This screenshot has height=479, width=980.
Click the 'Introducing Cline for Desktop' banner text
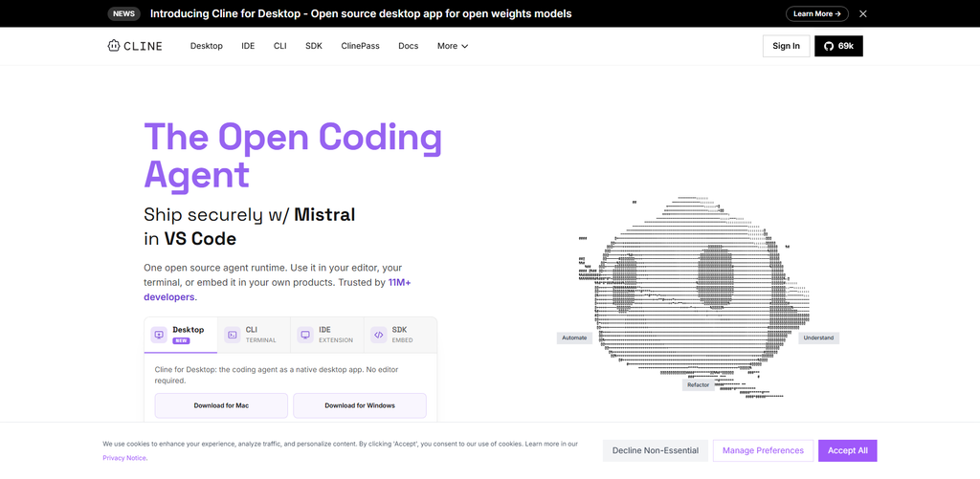point(361,13)
